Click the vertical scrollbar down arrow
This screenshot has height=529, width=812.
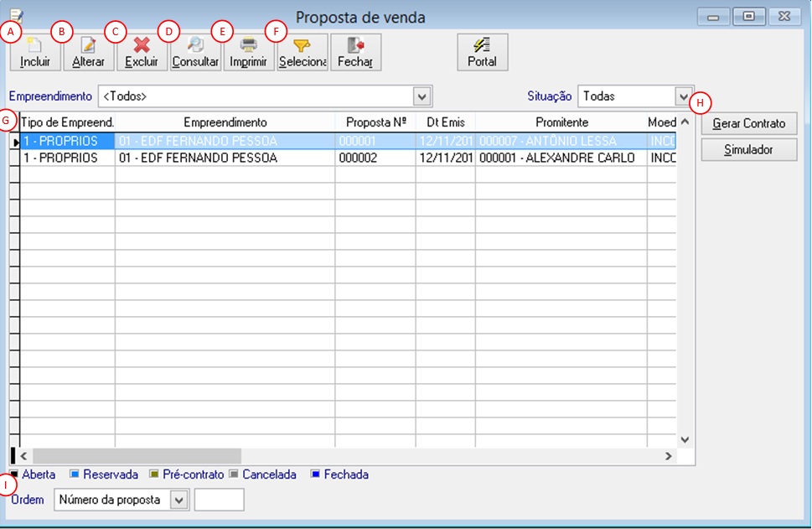coord(685,440)
